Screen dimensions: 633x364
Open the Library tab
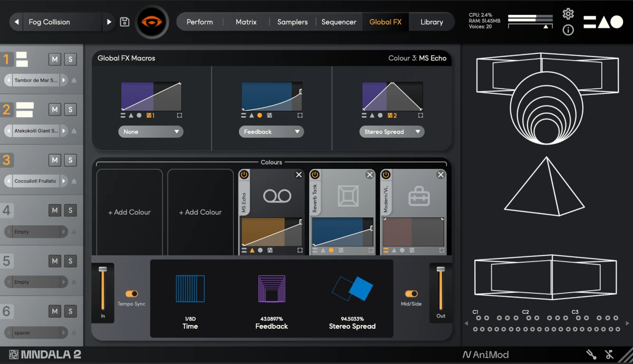point(431,22)
